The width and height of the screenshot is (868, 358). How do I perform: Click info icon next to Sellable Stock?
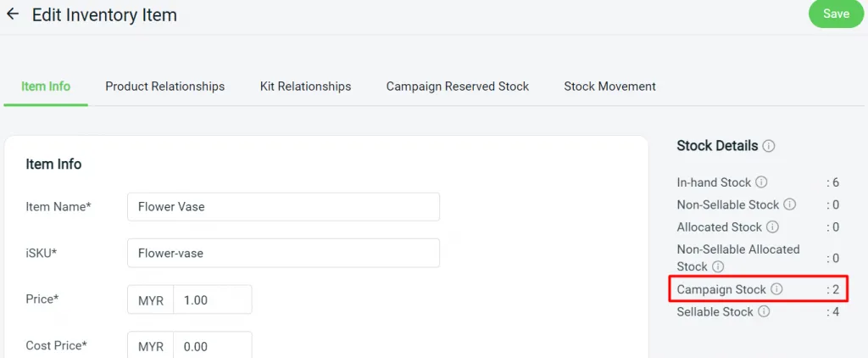point(764,312)
